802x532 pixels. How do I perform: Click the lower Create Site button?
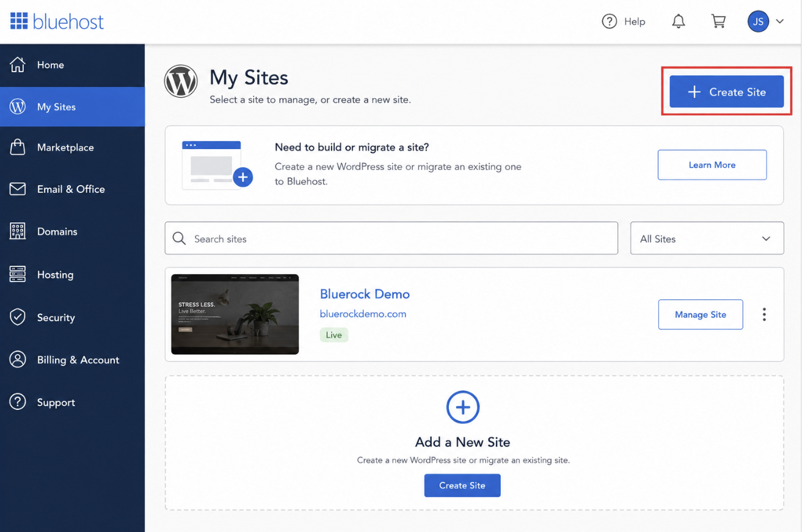click(x=462, y=486)
